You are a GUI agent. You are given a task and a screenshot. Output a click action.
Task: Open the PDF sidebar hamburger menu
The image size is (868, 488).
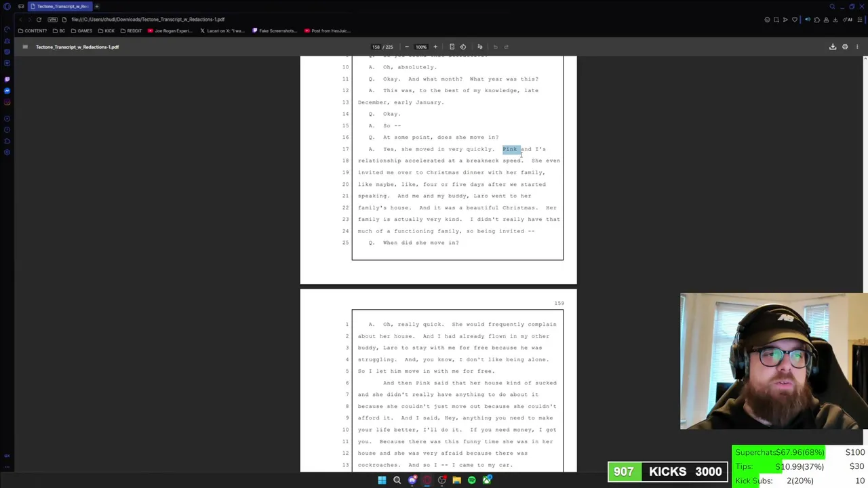pos(25,47)
